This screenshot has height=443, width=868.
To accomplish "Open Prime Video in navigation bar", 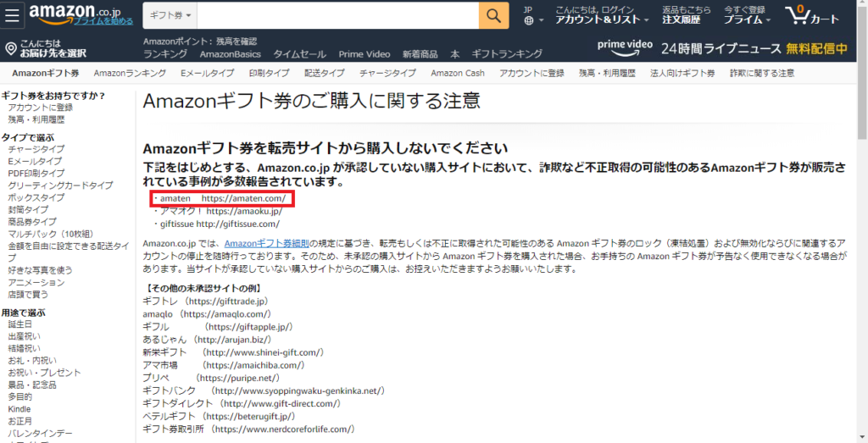I will (x=364, y=54).
